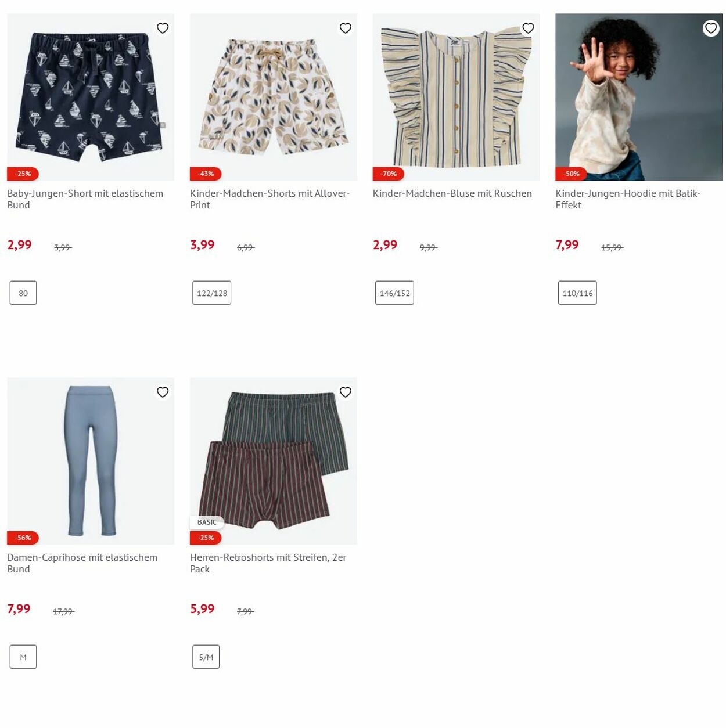Choose size 122/128 for girls shorts
This screenshot has width=726, height=728.
tap(212, 293)
